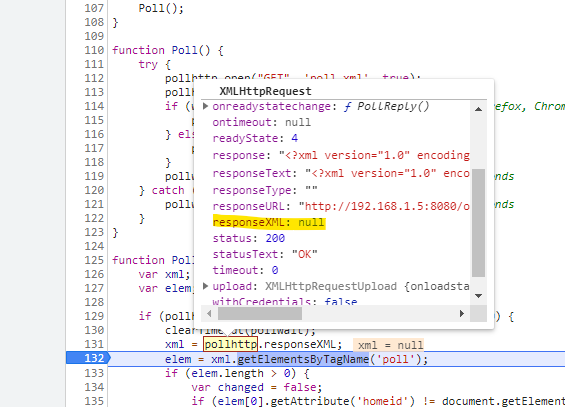Click getElementsByTagName on line 132

pos(303,359)
